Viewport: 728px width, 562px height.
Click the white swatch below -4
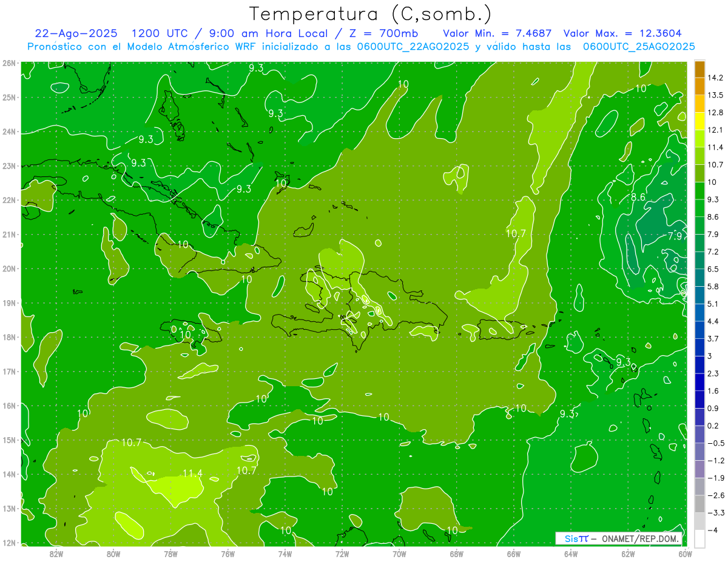point(699,538)
